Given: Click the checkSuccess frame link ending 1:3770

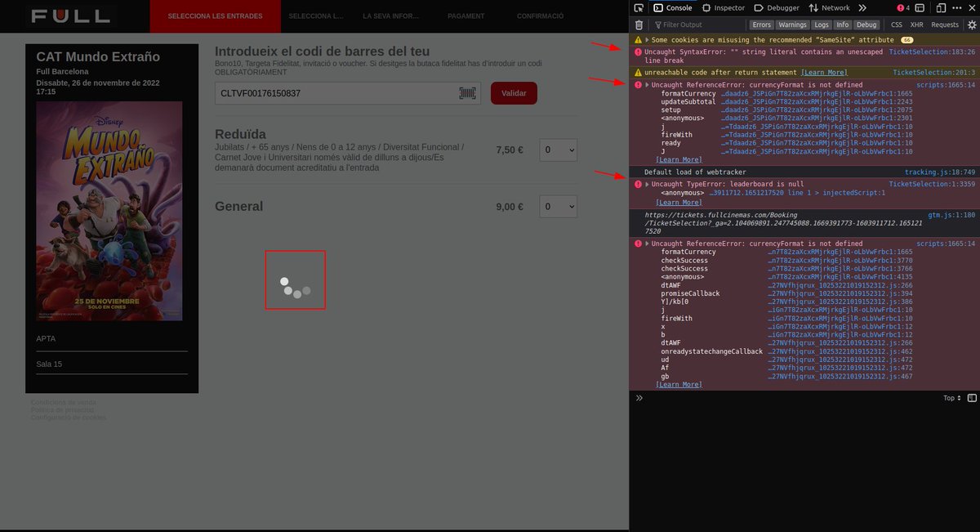Looking at the screenshot, I should 840,260.
